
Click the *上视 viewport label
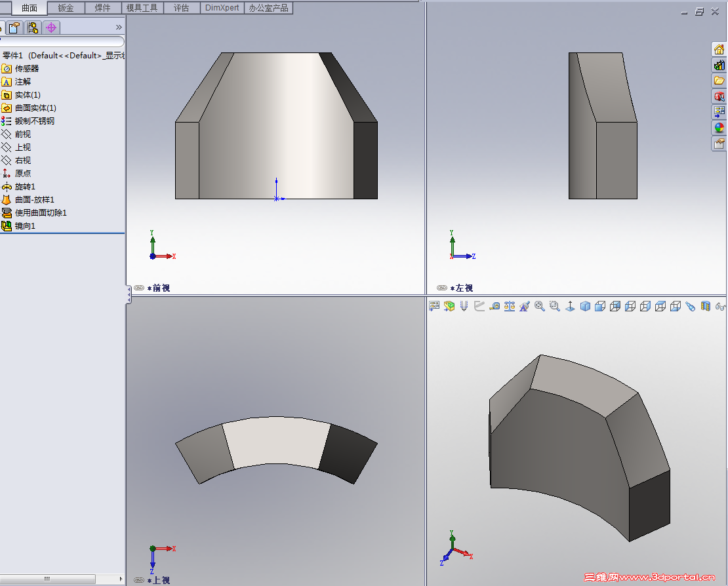pos(159,581)
